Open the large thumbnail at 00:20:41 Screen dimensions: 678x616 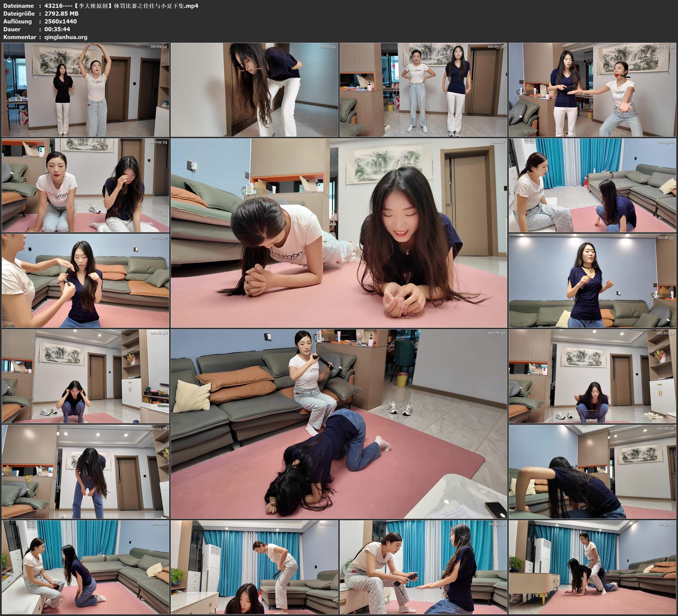pos(339,424)
